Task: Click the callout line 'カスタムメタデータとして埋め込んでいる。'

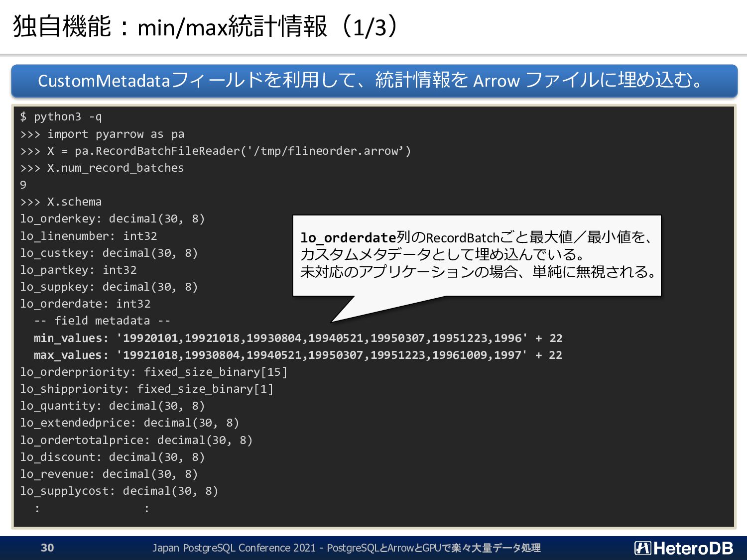Action: [x=443, y=255]
